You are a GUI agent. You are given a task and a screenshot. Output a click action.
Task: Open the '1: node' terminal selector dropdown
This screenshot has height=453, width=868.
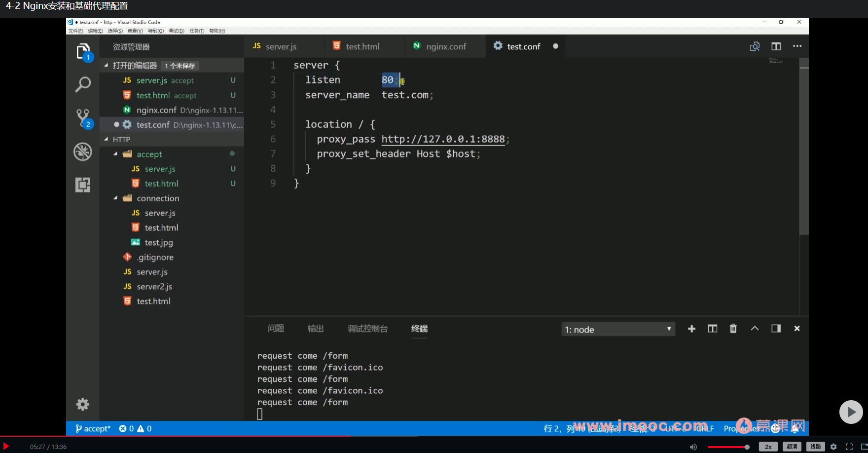click(x=618, y=329)
